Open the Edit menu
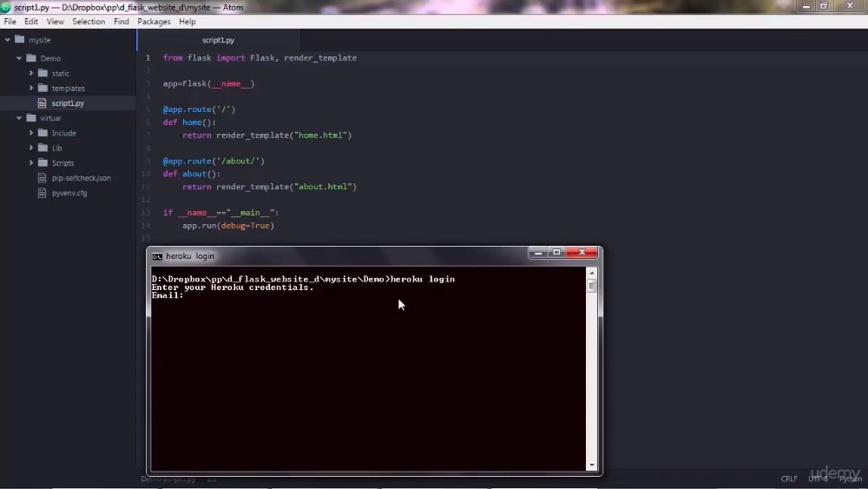The image size is (868, 489). tap(31, 22)
